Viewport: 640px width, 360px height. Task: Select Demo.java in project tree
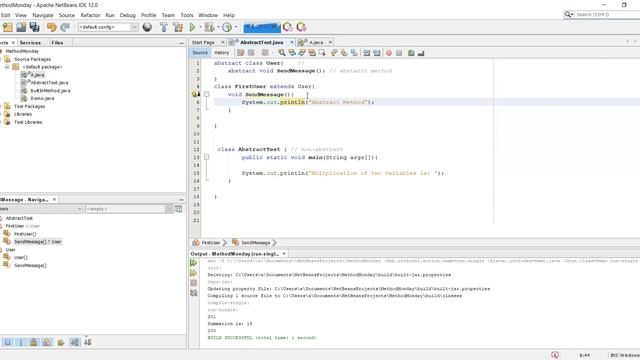pyautogui.click(x=42, y=98)
